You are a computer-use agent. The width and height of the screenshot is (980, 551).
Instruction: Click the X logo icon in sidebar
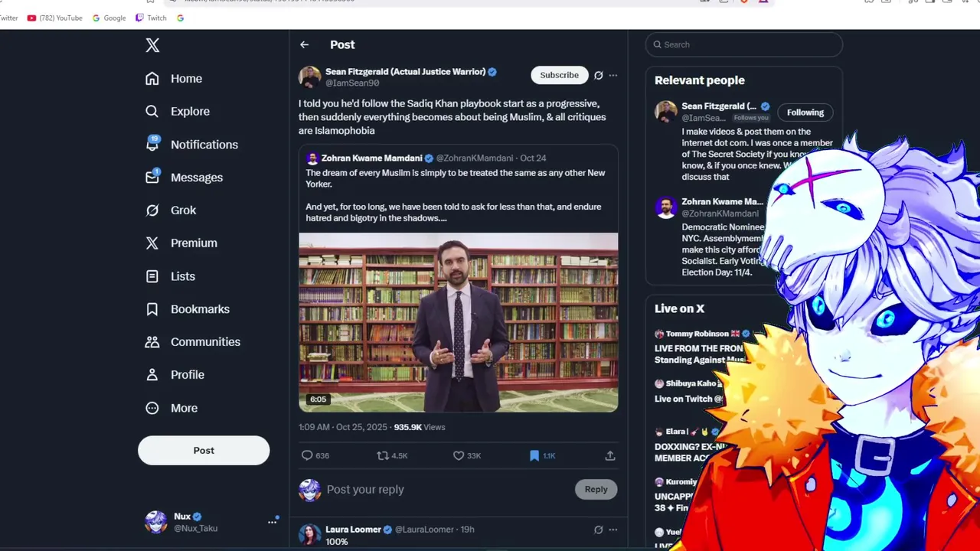point(152,45)
